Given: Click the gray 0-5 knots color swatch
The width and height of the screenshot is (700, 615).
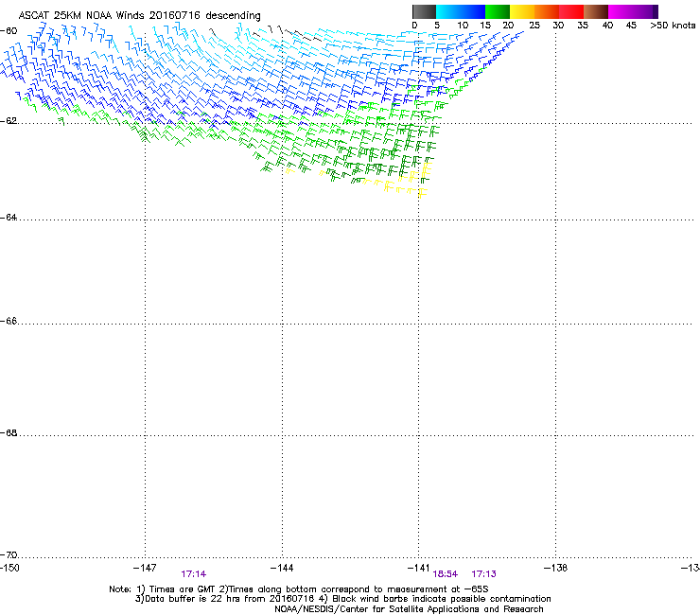Looking at the screenshot, I should (424, 11).
